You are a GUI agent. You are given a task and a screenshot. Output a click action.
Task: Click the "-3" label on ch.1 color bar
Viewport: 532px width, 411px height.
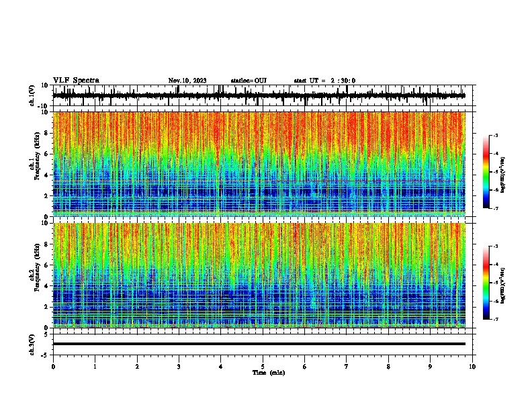coord(496,136)
